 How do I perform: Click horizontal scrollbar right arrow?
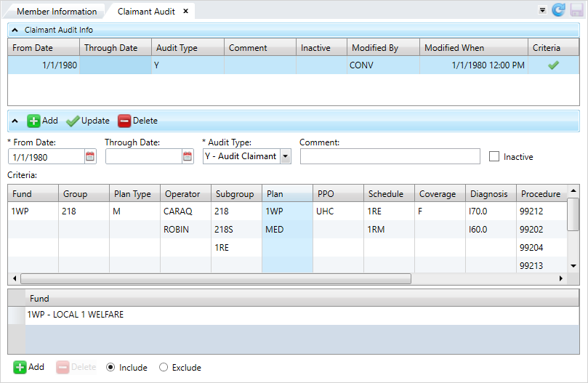561,278
